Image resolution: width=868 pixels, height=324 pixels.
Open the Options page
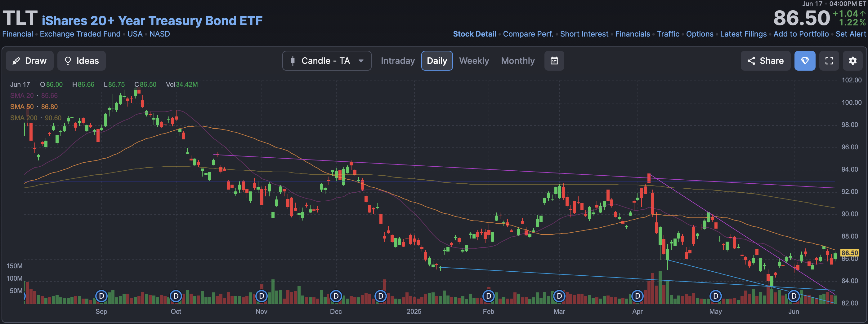[x=700, y=34]
